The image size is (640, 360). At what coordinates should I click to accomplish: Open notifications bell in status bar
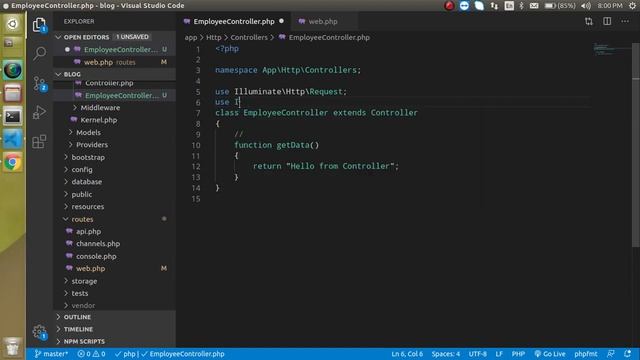point(627,354)
